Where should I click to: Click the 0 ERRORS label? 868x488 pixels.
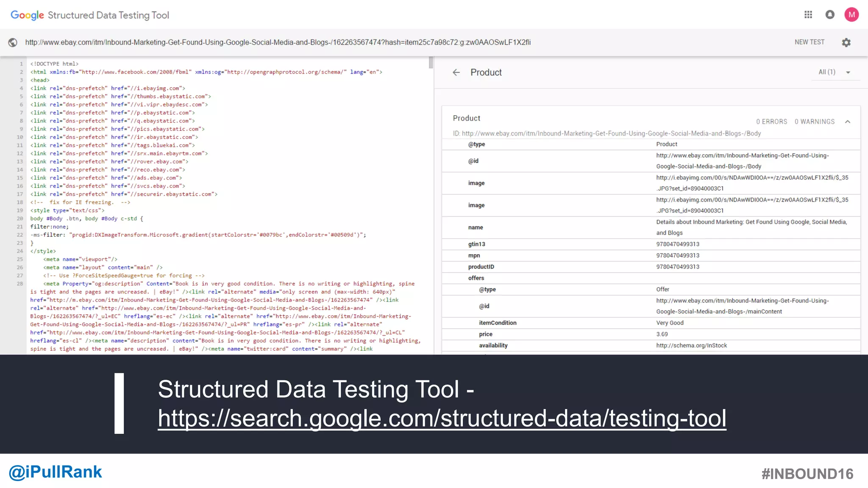pos(771,122)
